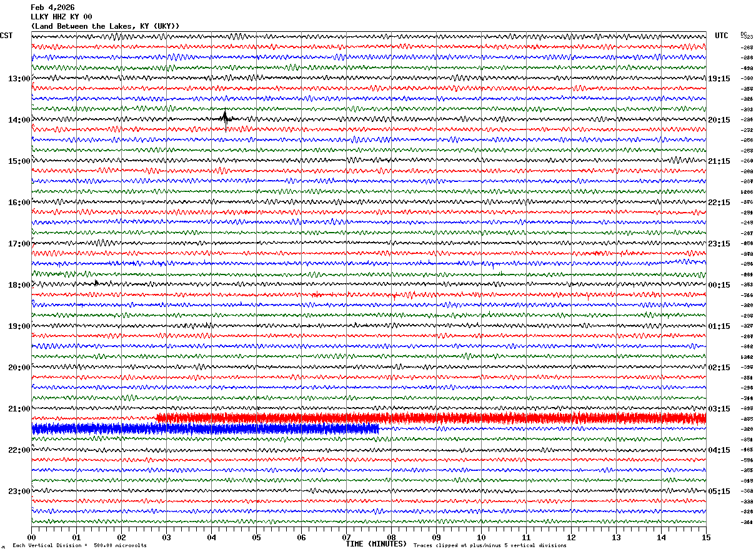Click minute tick 08 on time axis

pyautogui.click(x=391, y=537)
